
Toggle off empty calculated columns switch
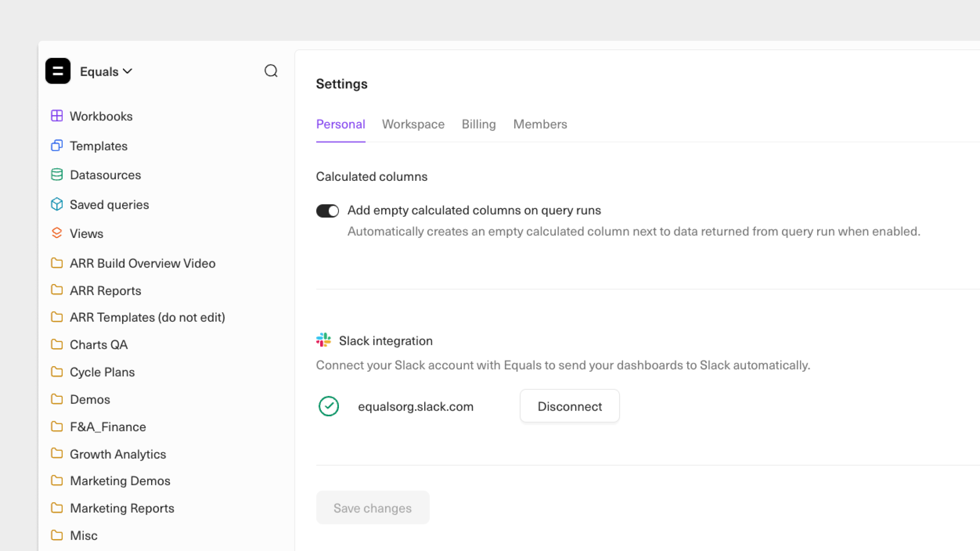coord(327,211)
